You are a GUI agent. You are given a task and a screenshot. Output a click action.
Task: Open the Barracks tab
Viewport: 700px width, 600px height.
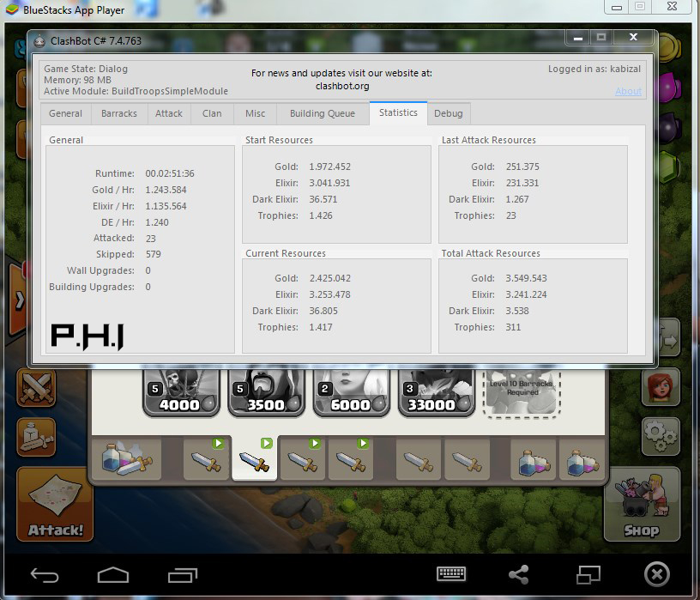tap(119, 113)
